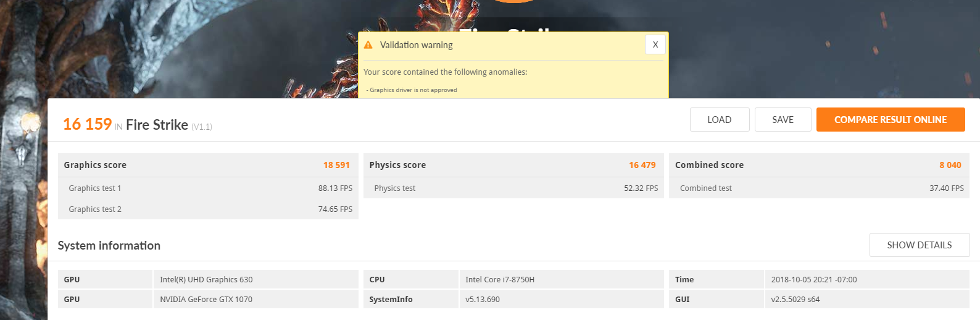Select the Physics test row label
Viewport: 980px width, 320px height.
(395, 188)
